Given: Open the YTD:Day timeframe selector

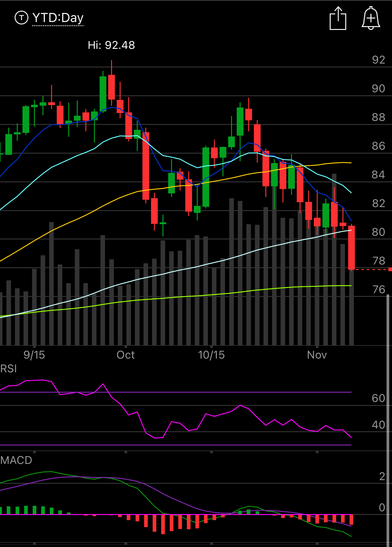Looking at the screenshot, I should click(58, 18).
